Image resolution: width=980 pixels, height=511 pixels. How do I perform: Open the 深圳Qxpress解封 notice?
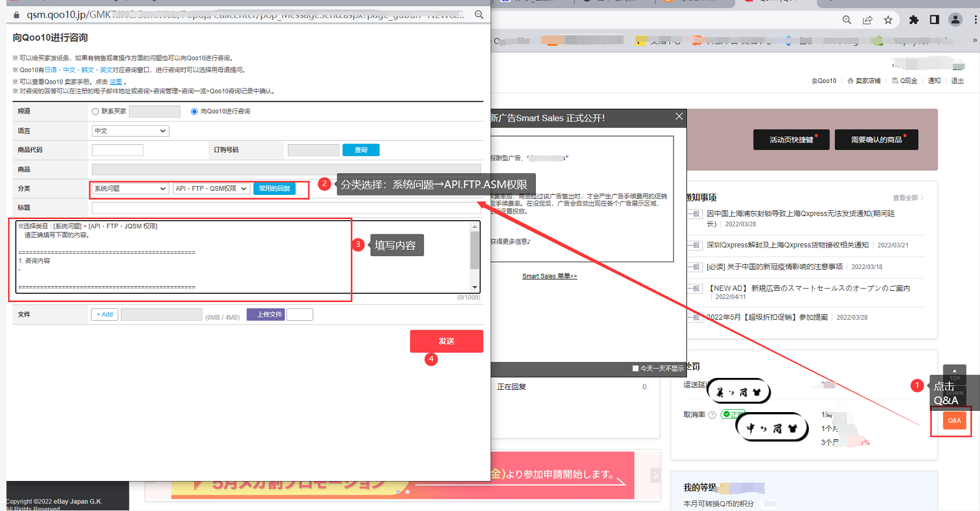click(788, 245)
